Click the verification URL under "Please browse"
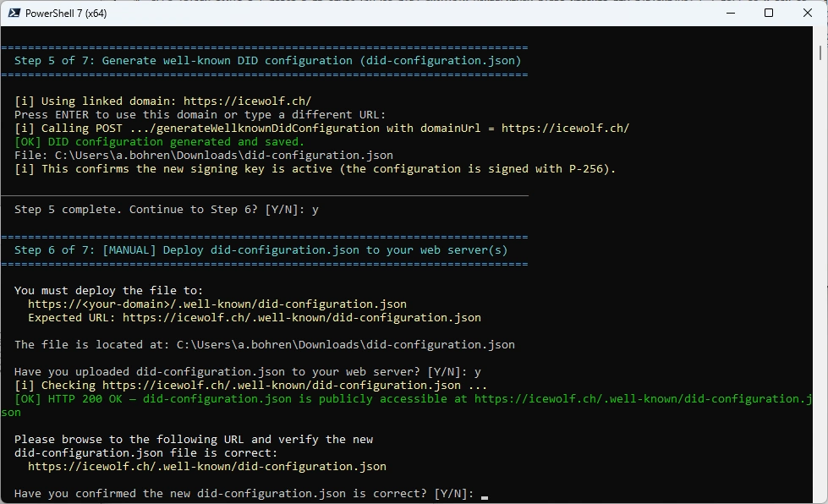This screenshot has height=504, width=828. pyautogui.click(x=206, y=467)
